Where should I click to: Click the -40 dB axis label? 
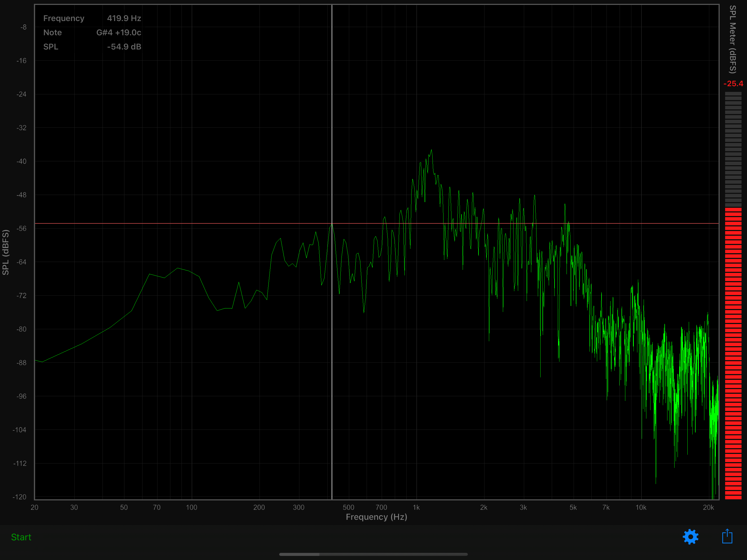21,161
